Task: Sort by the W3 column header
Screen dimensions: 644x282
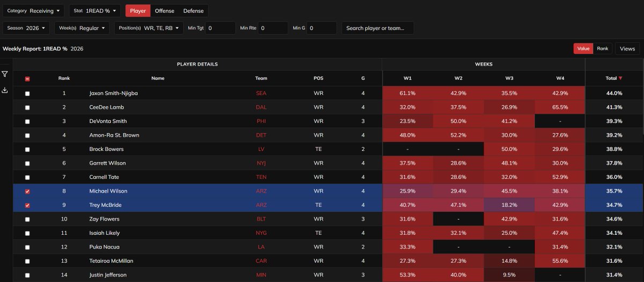Action: (509, 78)
